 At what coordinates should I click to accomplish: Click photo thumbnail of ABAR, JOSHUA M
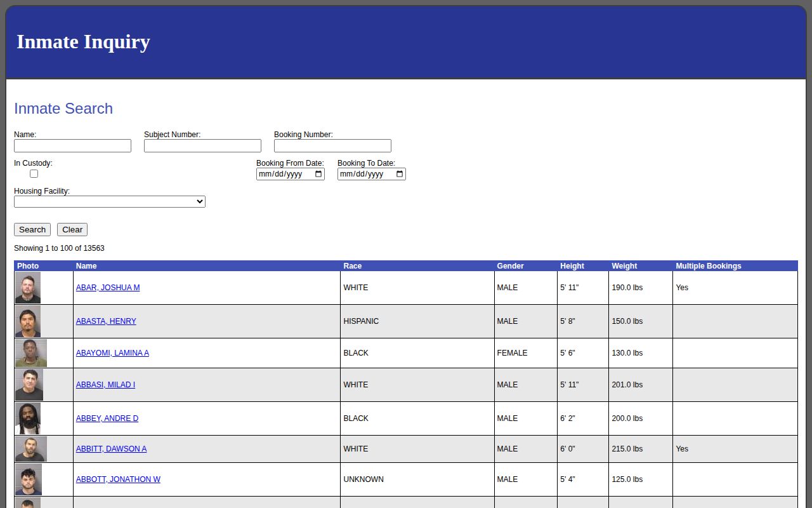[x=28, y=288]
